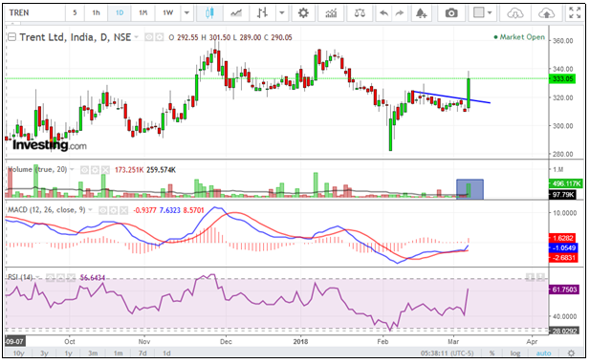Hide the RSI indicator with eye icon

[50, 278]
